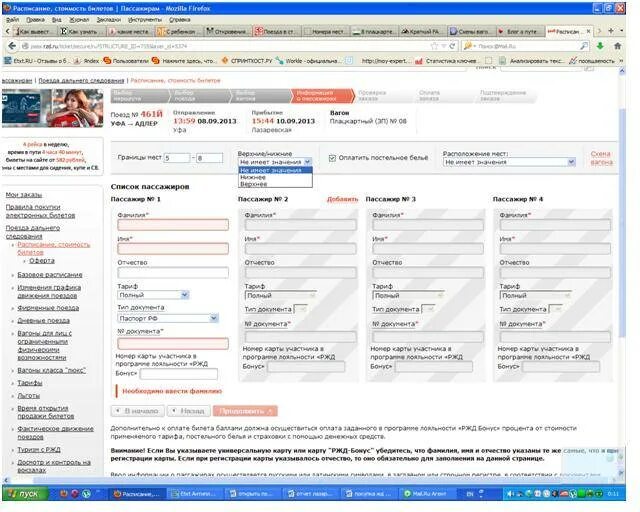Click the Продолжить button
The image size is (640, 512).
point(245,411)
